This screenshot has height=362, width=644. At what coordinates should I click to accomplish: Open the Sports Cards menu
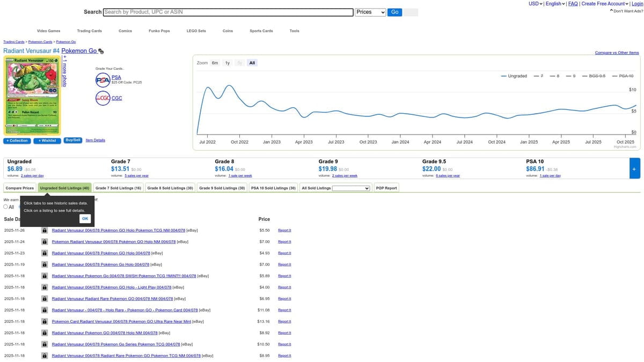[261, 31]
